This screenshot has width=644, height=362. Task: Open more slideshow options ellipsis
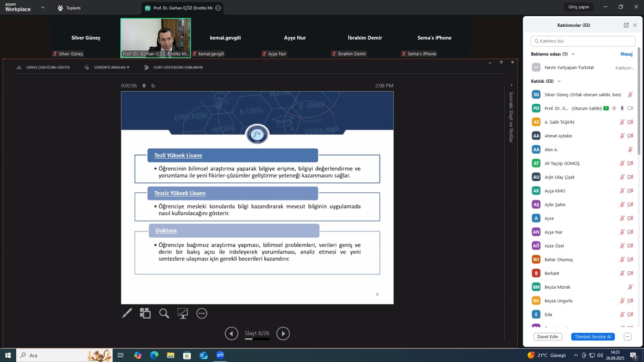click(202, 313)
